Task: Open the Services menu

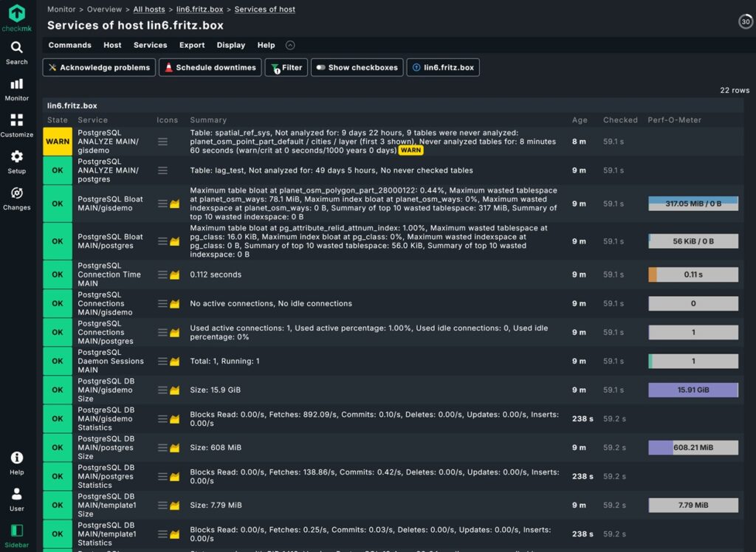Action: tap(151, 45)
